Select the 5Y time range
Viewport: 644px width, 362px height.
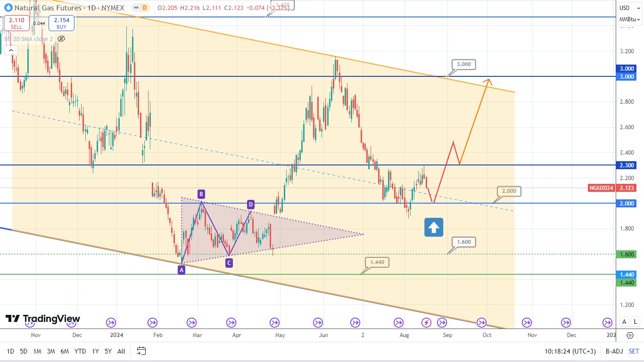click(108, 351)
